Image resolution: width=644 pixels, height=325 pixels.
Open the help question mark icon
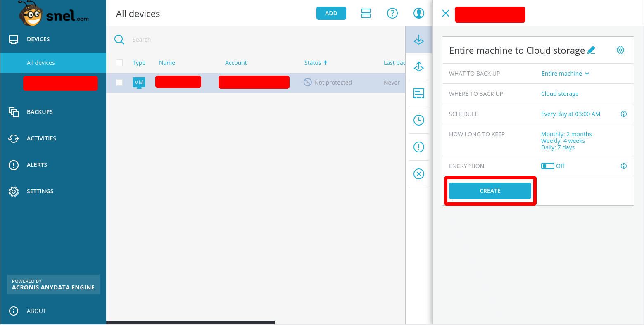[392, 13]
